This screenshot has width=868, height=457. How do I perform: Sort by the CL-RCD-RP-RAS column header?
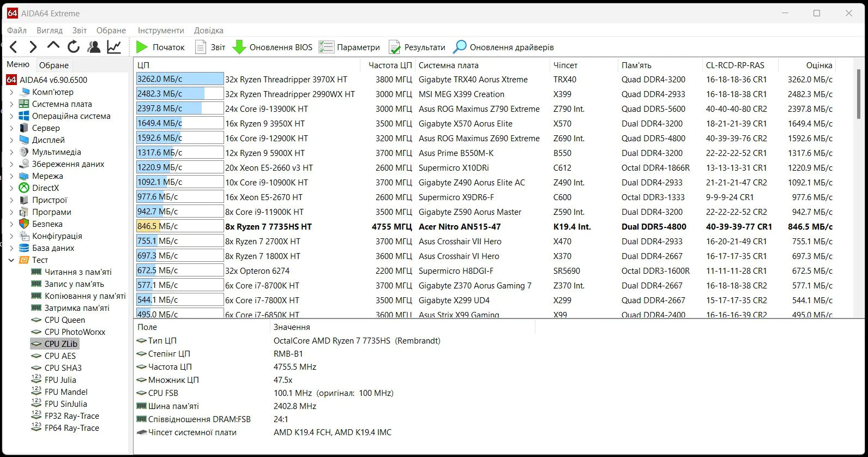[x=740, y=65]
